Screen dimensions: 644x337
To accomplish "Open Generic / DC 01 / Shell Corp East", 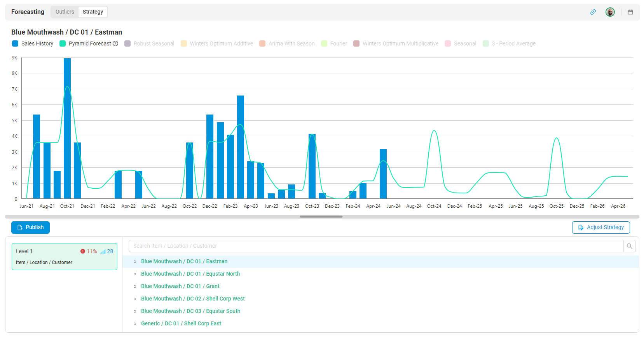I will (181, 323).
